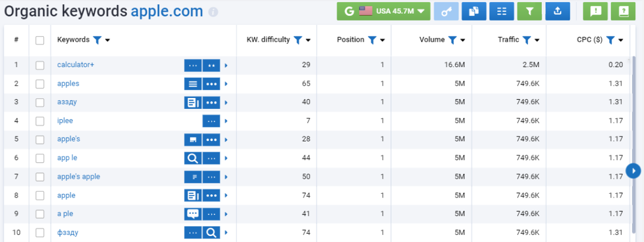644x242 pixels.
Task: Tick the checkbox for apple's row
Action: pos(40,140)
